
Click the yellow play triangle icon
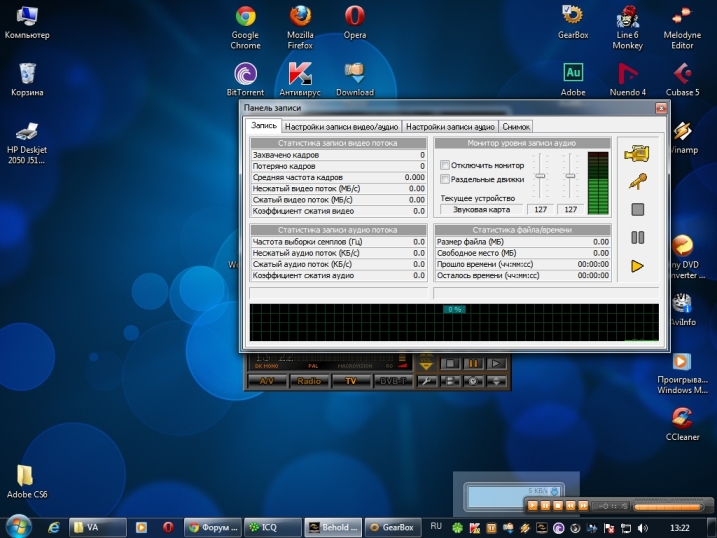coord(637,265)
